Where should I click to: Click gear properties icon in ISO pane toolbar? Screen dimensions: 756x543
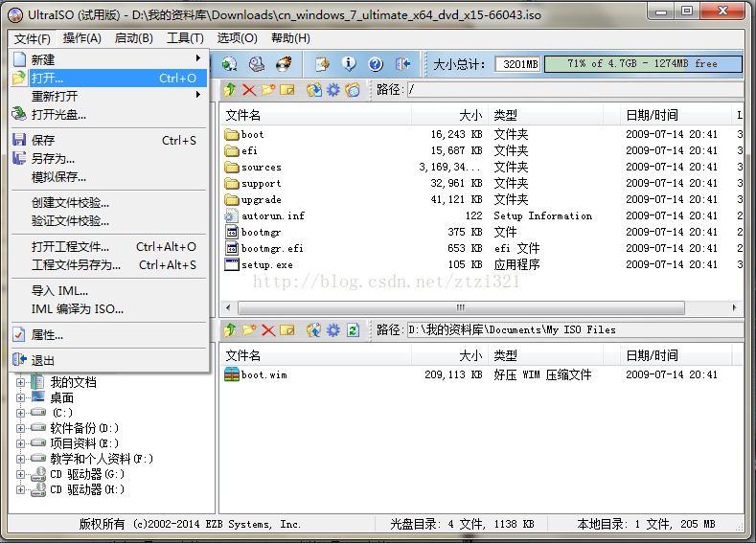[333, 90]
